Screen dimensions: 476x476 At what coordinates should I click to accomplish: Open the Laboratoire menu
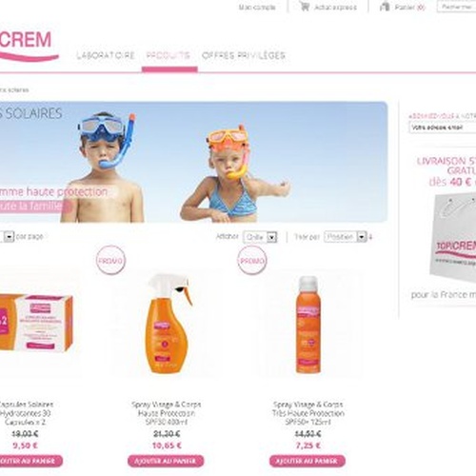(x=106, y=55)
